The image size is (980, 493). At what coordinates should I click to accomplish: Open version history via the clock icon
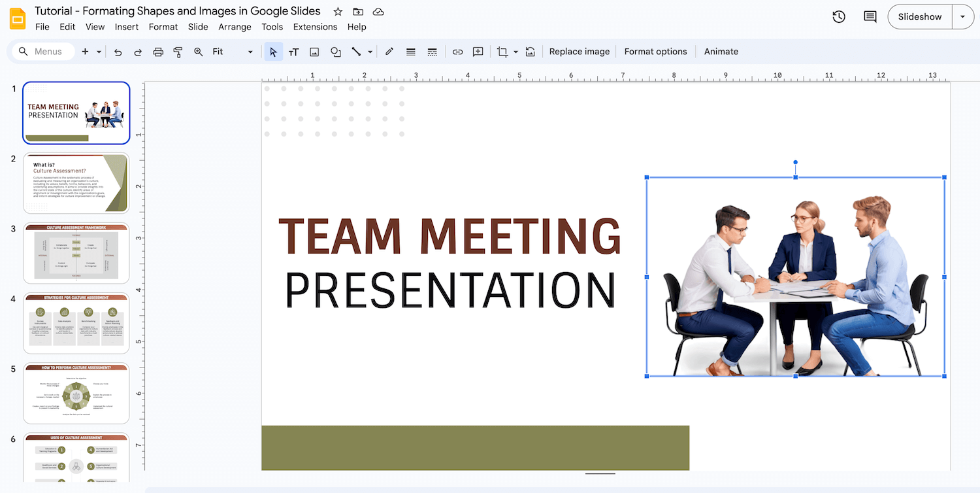coord(839,16)
